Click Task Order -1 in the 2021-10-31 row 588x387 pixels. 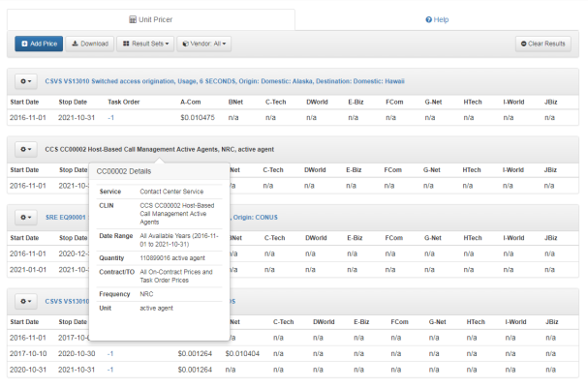111,117
